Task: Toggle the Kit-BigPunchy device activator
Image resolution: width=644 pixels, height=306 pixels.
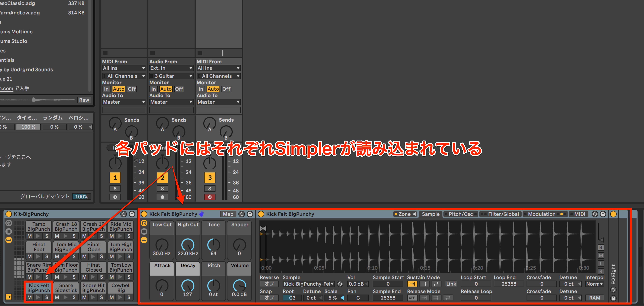Action: pyautogui.click(x=9, y=214)
